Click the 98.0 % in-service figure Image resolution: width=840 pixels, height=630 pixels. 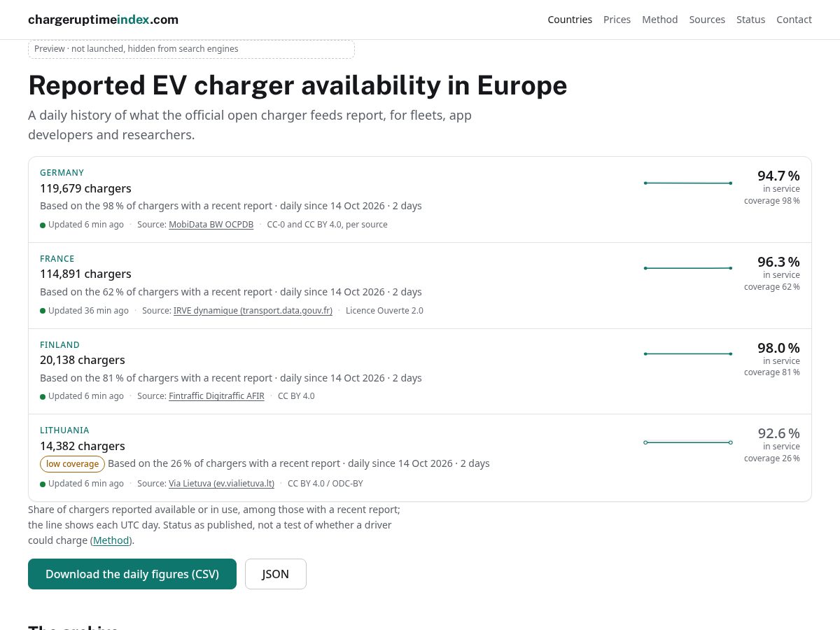[x=778, y=348]
